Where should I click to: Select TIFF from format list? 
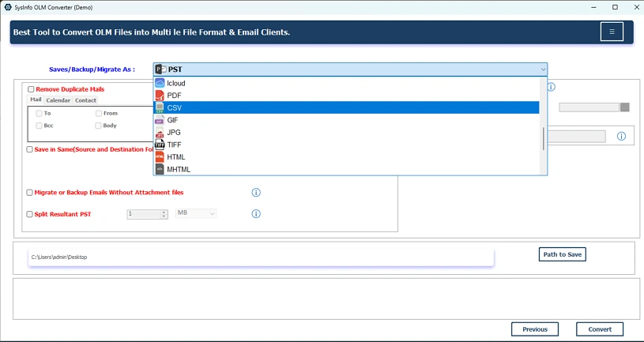click(x=346, y=145)
